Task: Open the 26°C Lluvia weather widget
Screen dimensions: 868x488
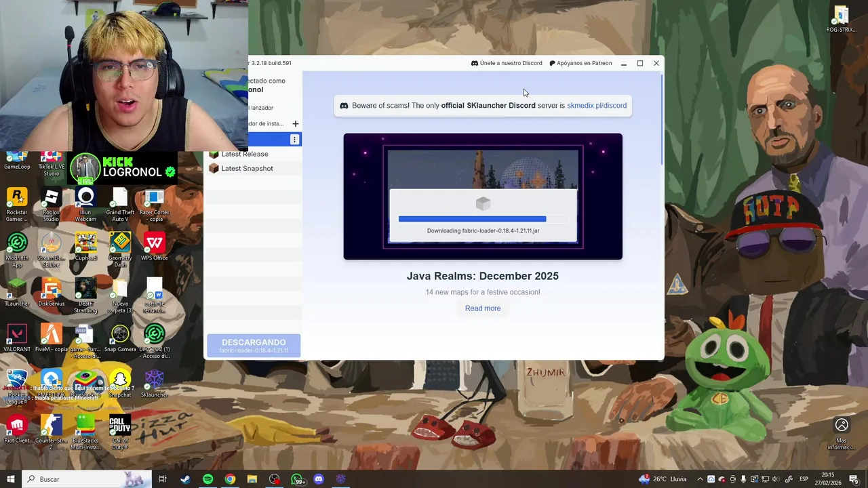Action: [x=663, y=479]
